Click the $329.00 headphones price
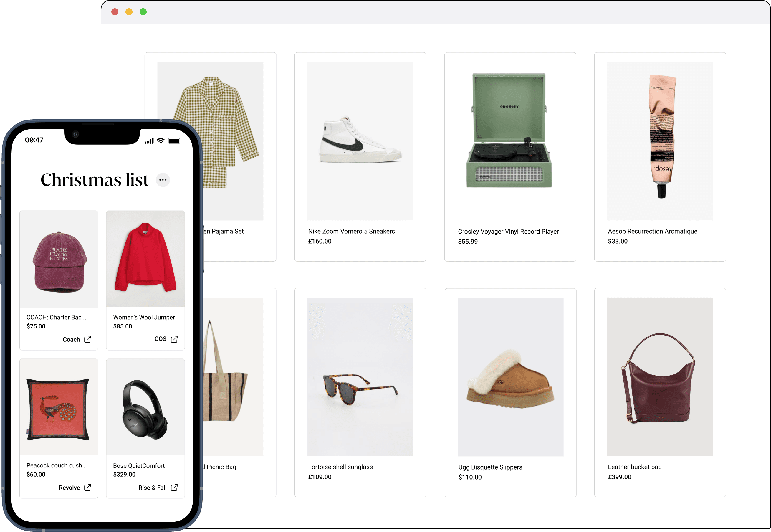Viewport: 771px width, 532px height. click(x=124, y=474)
